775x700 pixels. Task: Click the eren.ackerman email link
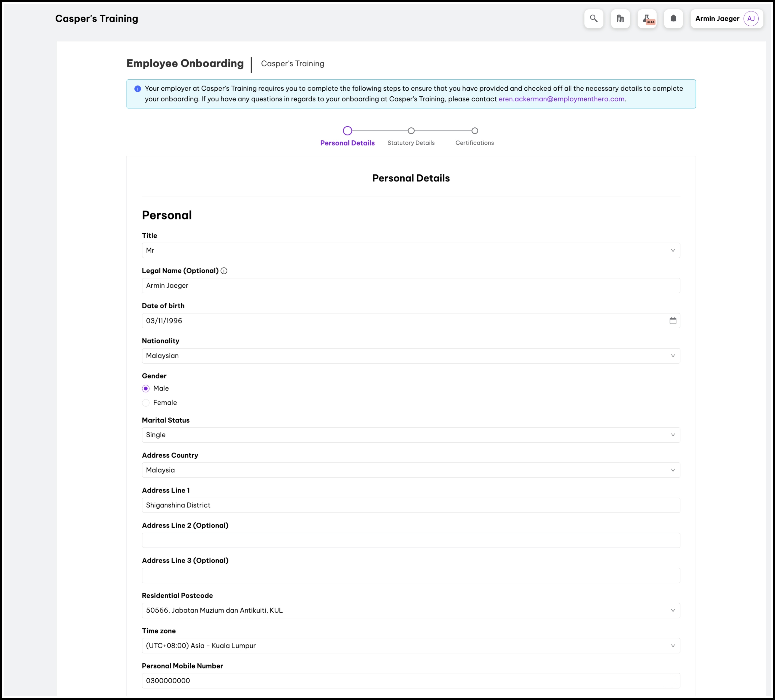point(561,99)
